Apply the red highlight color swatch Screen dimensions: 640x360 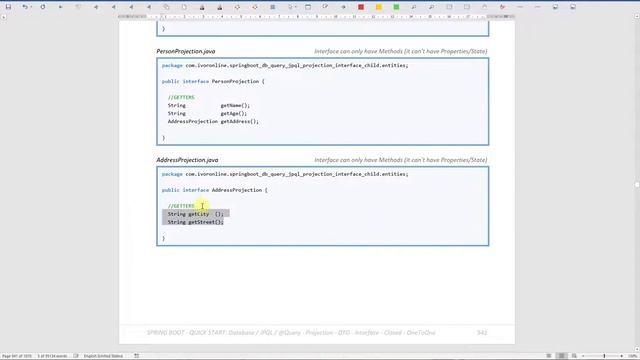coord(361,7)
